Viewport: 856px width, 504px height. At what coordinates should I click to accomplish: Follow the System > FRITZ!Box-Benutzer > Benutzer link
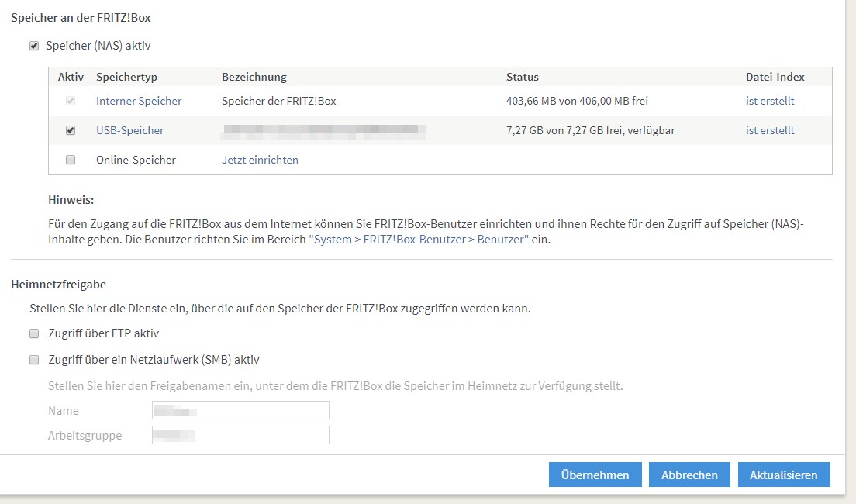[x=419, y=239]
